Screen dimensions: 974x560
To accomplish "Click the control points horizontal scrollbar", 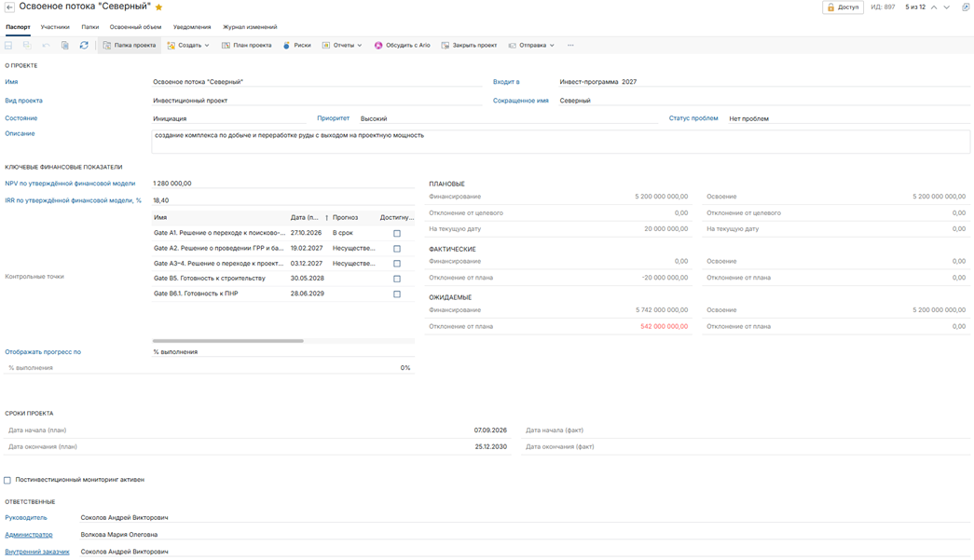I will pos(228,341).
